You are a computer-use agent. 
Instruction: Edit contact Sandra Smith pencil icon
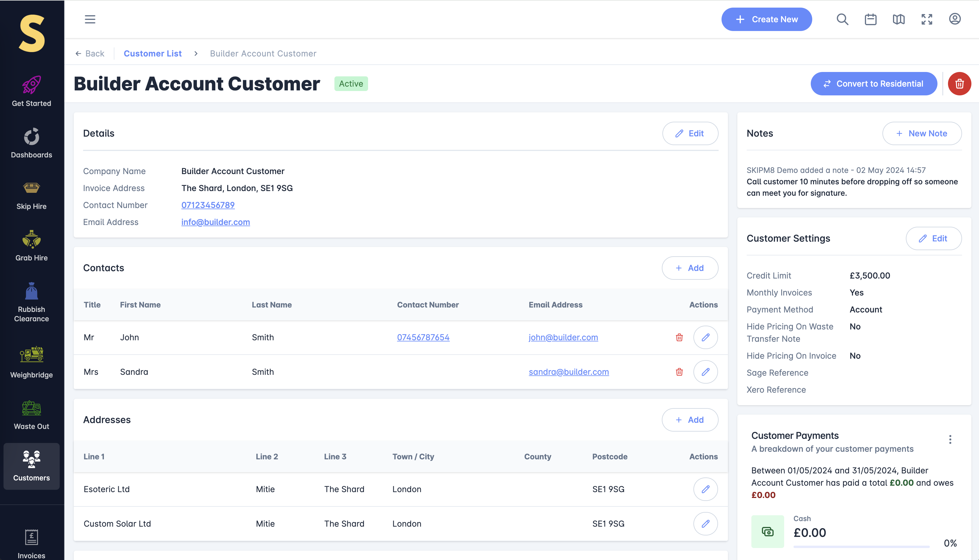(x=706, y=372)
